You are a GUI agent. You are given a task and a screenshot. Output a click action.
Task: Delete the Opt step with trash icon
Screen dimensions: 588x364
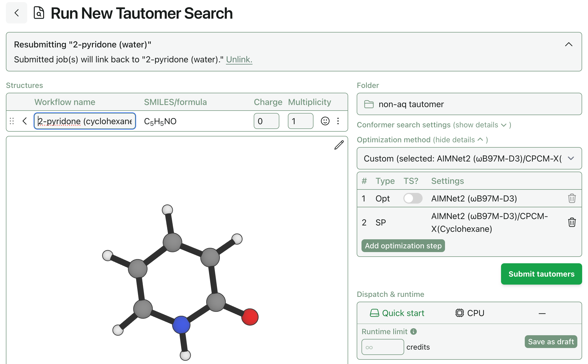(572, 199)
